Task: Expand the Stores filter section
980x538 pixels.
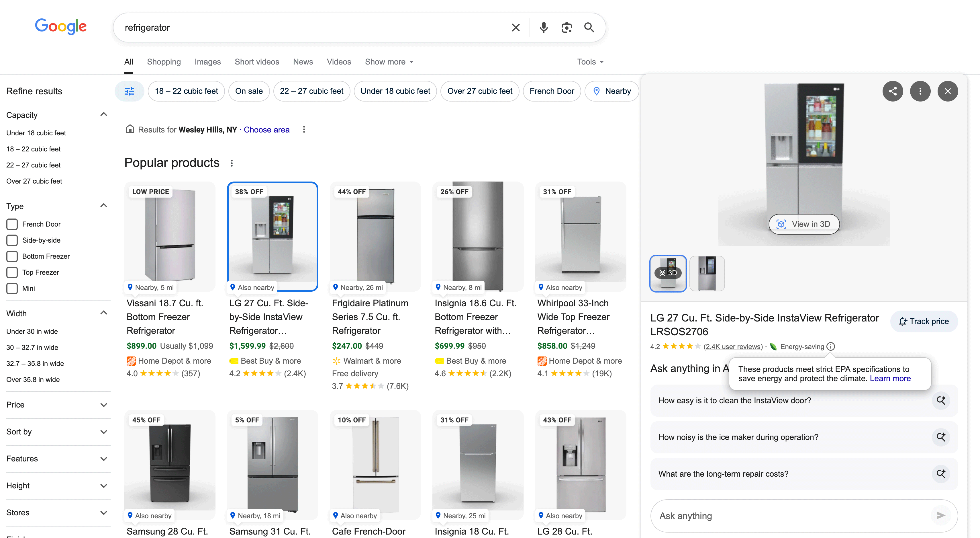Action: (x=104, y=512)
